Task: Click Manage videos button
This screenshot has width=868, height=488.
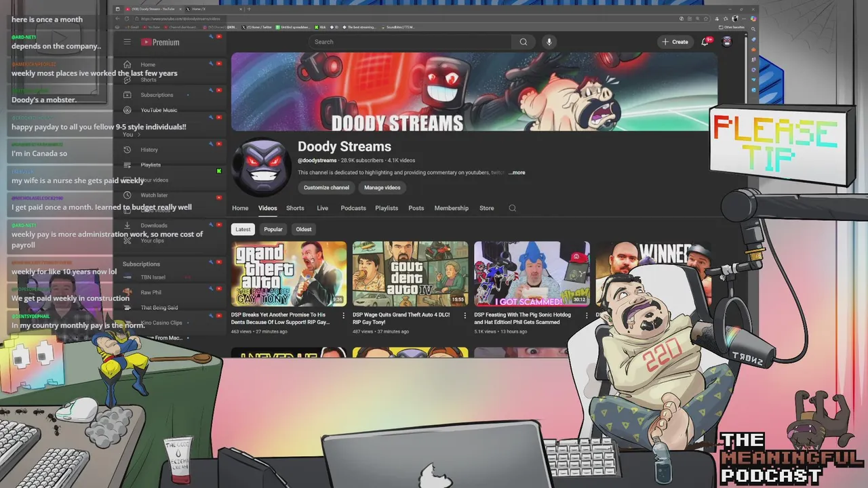Action: 382,188
